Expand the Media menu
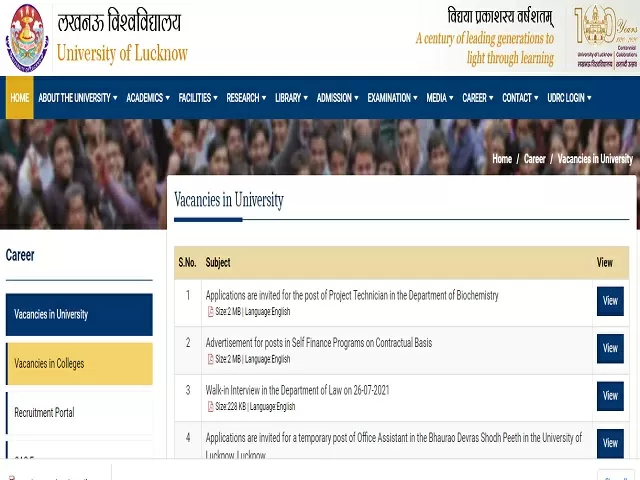This screenshot has height=480, width=640. click(x=440, y=98)
